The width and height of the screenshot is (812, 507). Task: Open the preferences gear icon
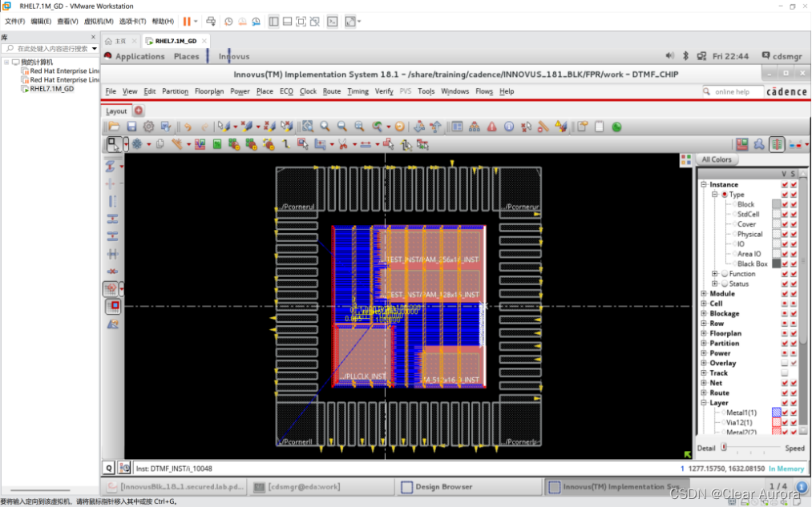coord(148,127)
